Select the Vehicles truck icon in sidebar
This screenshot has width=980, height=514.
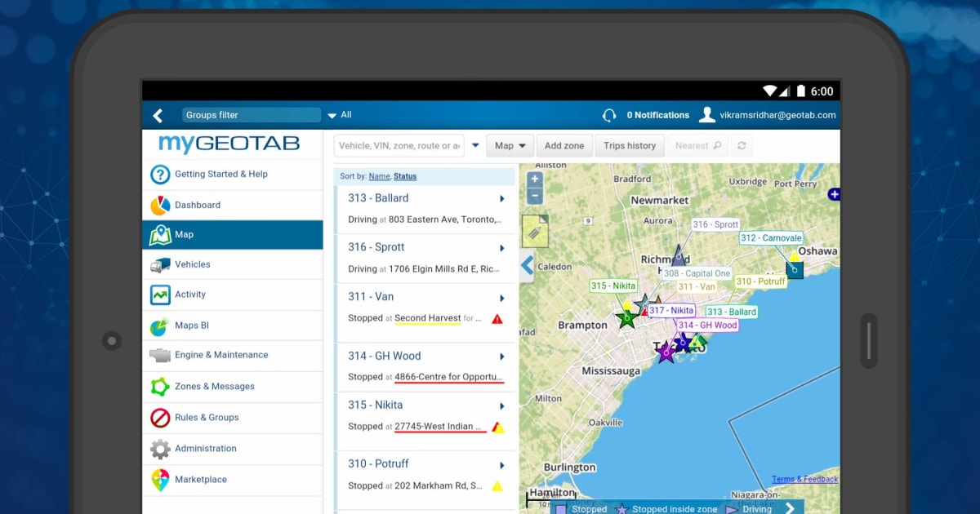coord(160,264)
